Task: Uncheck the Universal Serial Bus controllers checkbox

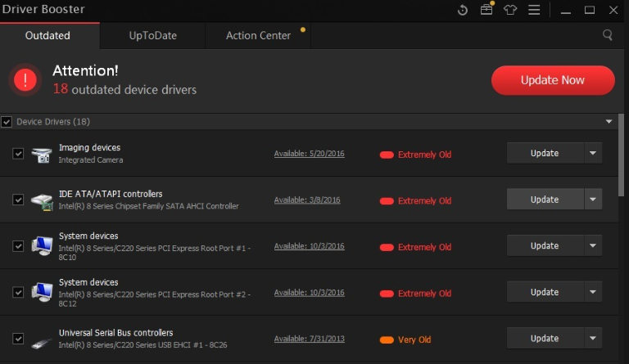Action: [18, 339]
